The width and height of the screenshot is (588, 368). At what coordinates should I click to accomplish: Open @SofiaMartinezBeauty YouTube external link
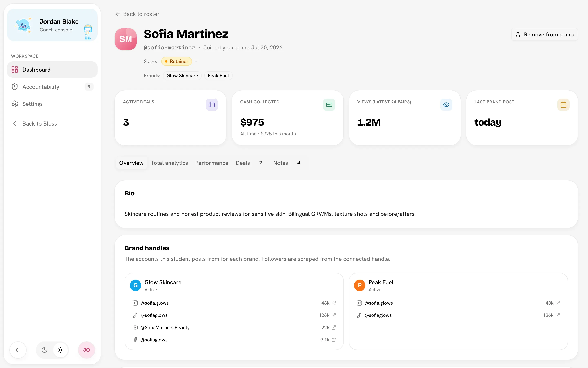point(334,328)
